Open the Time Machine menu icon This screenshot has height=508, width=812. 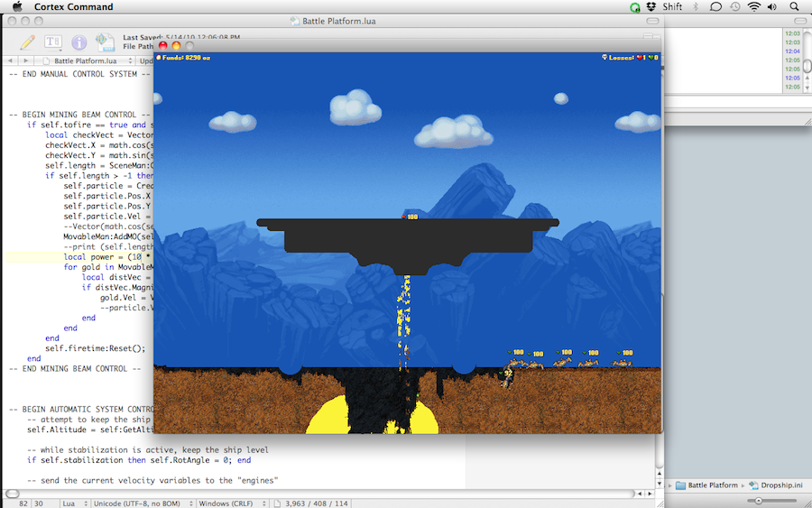click(x=735, y=7)
